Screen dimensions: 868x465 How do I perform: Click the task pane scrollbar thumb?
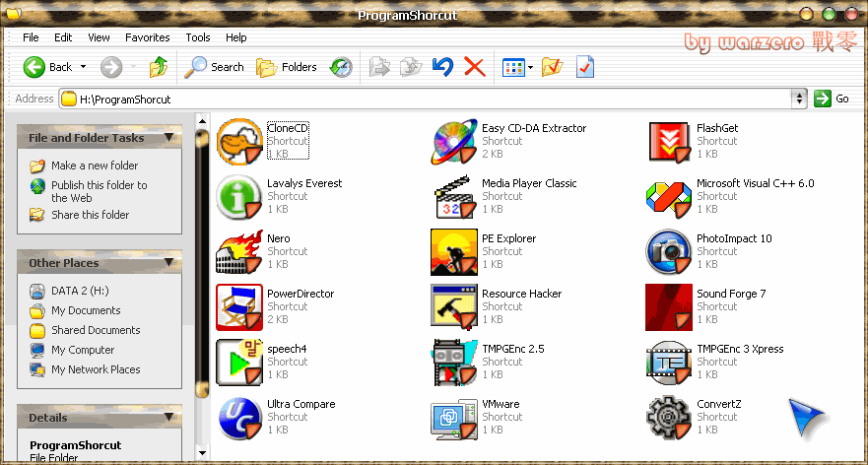[x=202, y=264]
